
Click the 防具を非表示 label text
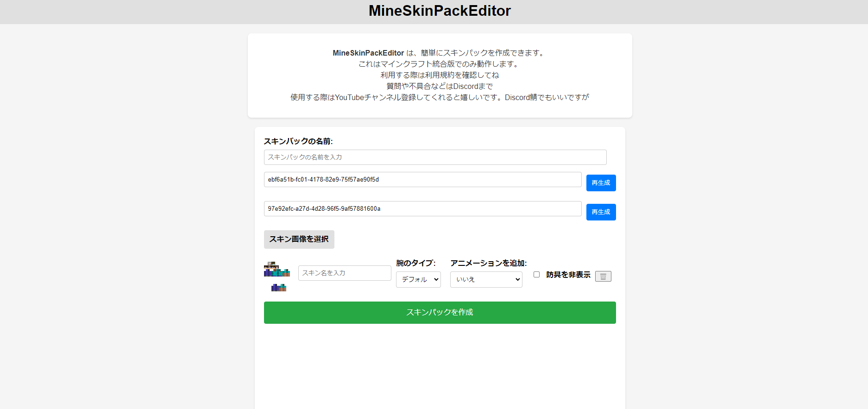point(568,275)
